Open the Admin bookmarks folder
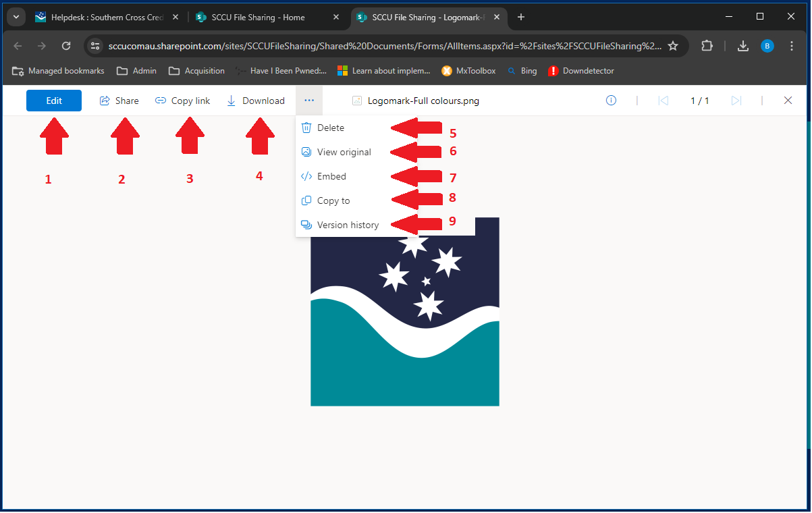 (136, 71)
